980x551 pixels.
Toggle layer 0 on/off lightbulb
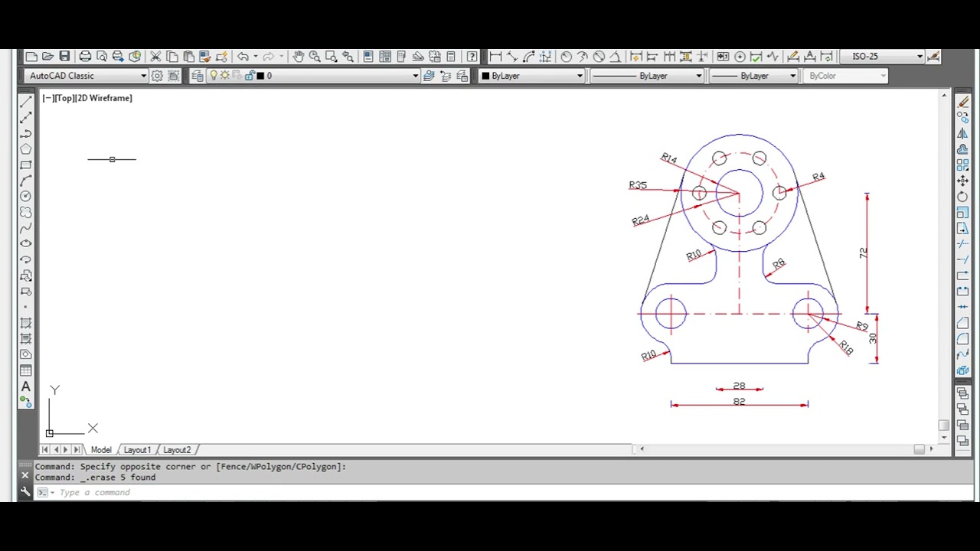click(x=214, y=76)
